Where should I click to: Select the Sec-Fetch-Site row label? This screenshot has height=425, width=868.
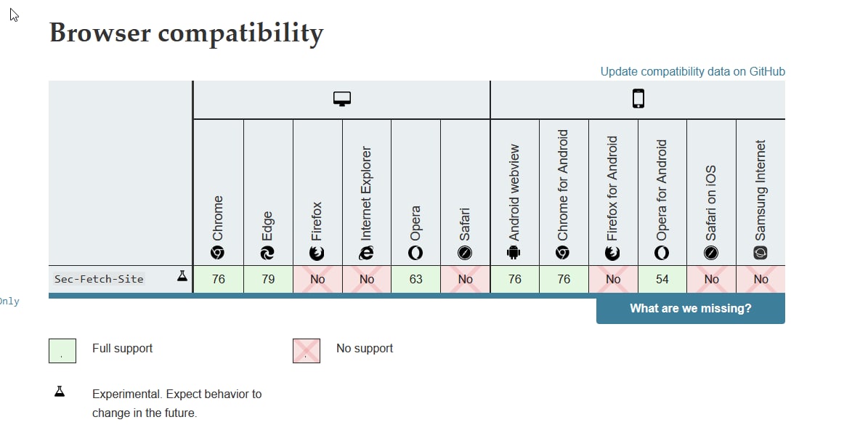click(99, 279)
